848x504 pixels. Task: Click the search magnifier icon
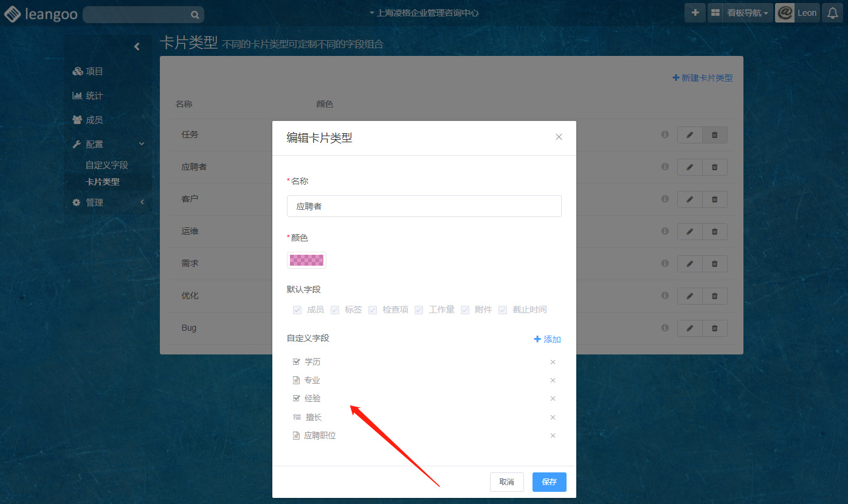coord(195,15)
